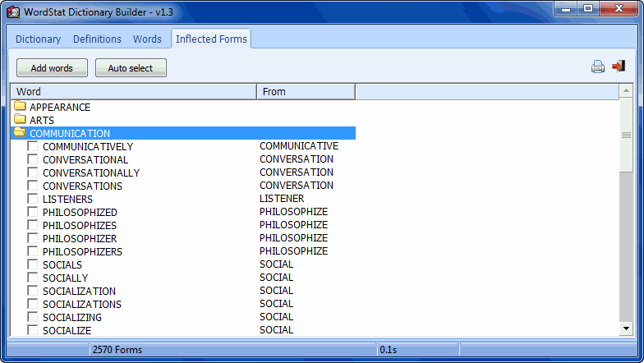Check the COMMUNICATIVELY checkbox
Viewport: 644px width, 363px height.
33,146
